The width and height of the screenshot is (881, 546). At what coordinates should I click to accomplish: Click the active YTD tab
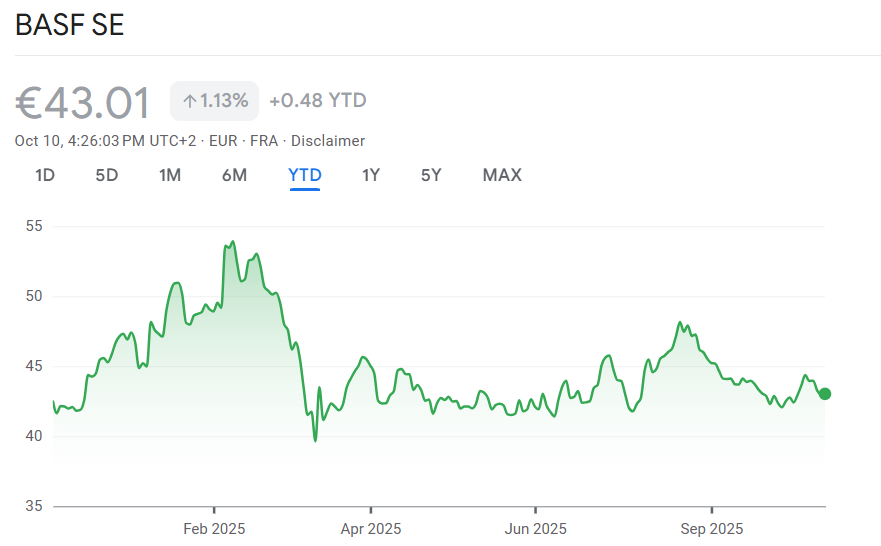(x=305, y=175)
